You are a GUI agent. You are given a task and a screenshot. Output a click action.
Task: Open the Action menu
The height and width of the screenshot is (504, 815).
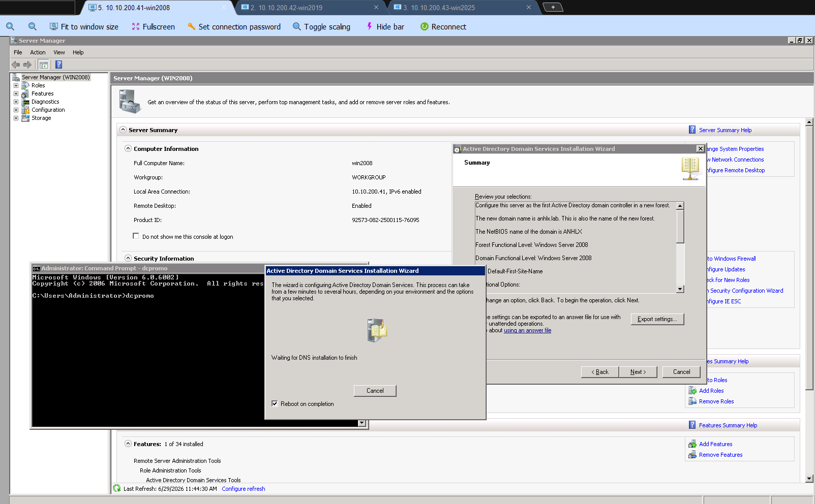pyautogui.click(x=38, y=52)
